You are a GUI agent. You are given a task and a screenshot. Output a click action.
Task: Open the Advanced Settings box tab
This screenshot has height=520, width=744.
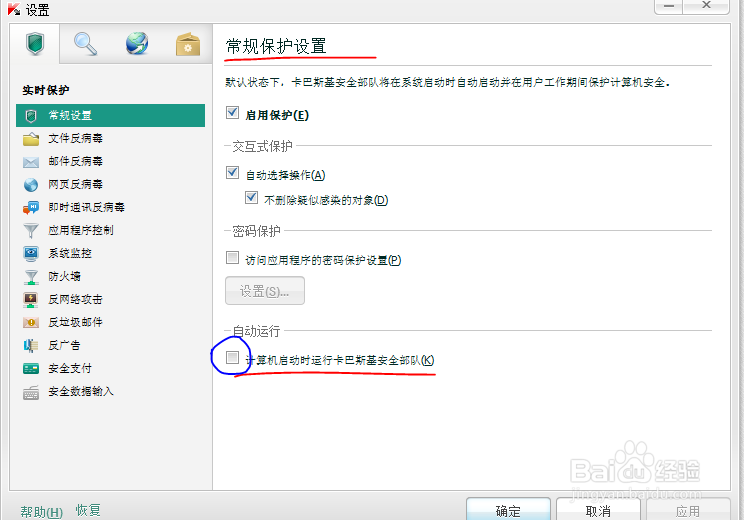(x=188, y=45)
